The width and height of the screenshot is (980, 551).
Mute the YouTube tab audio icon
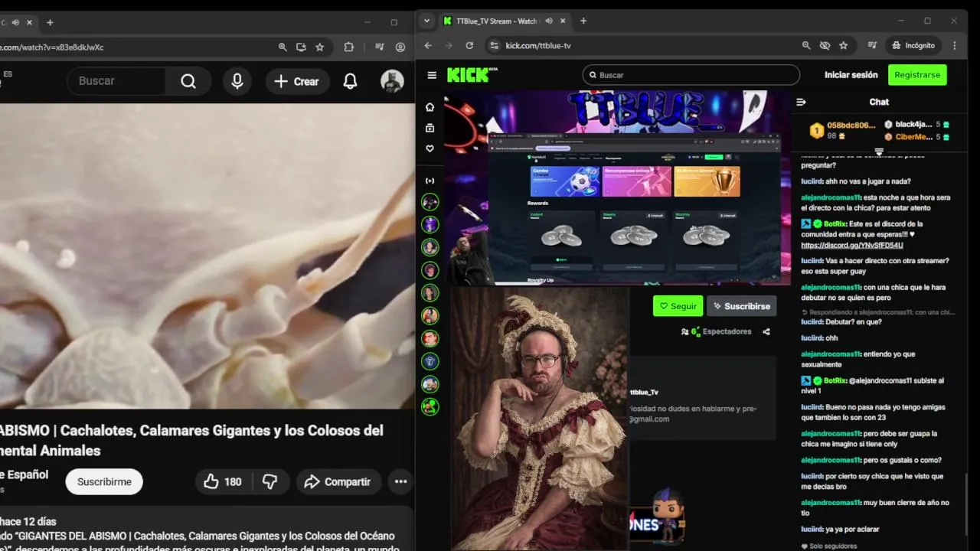pyautogui.click(x=15, y=22)
